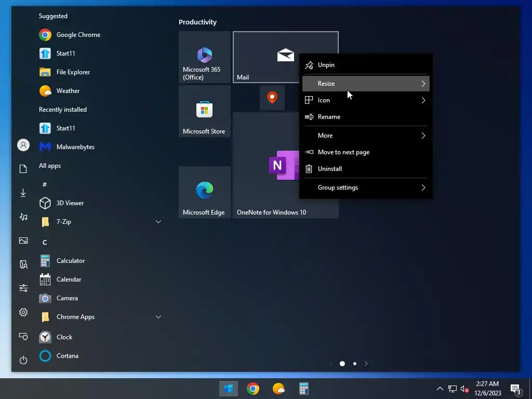Image resolution: width=532 pixels, height=399 pixels.
Task: Launch Cortana from the All apps list
Action: pos(59,355)
